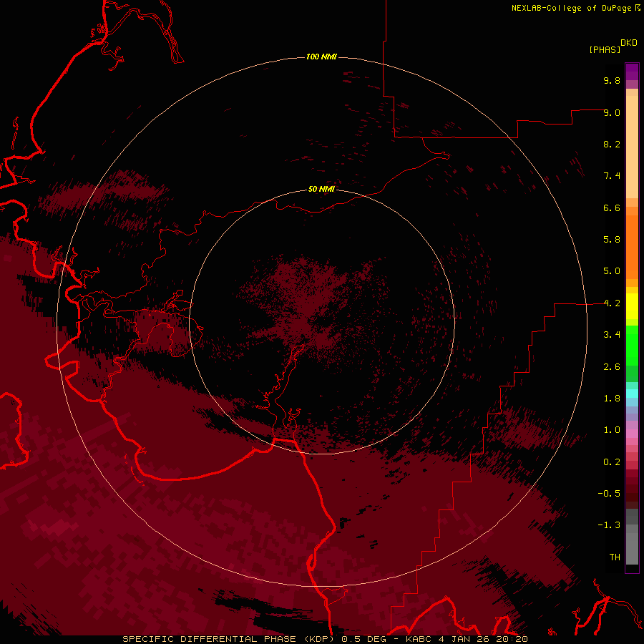Click the -0.5 legend value

pos(609,494)
